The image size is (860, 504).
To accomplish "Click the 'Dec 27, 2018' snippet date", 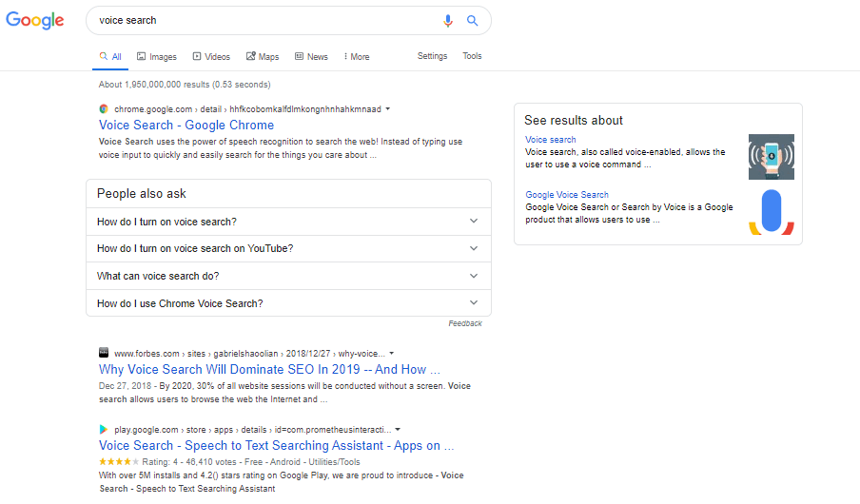I will click(125, 385).
